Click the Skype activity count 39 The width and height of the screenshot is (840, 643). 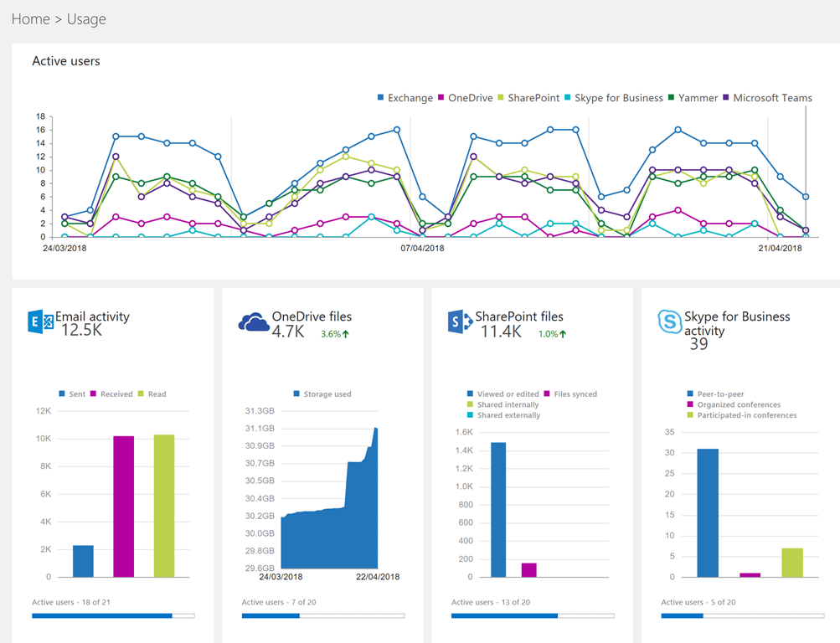pyautogui.click(x=698, y=344)
